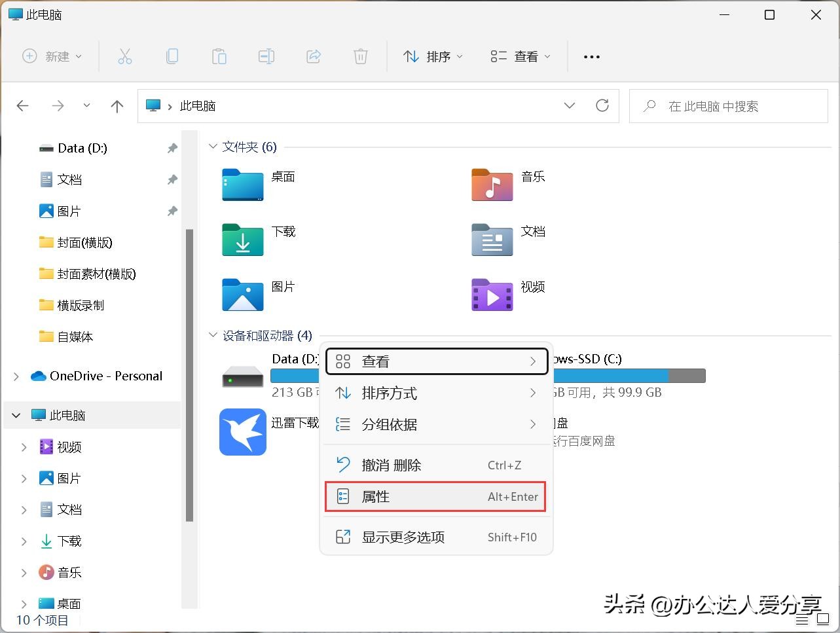Collapse the 设备和驱动器 (4) section
The height and width of the screenshot is (633, 840).
[212, 335]
